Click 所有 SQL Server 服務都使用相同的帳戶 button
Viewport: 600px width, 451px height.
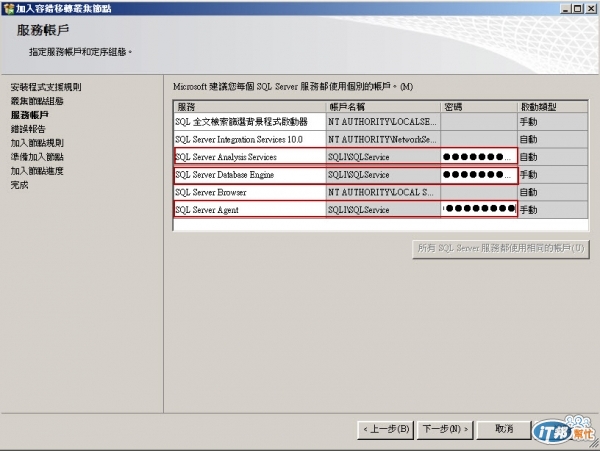pos(501,249)
